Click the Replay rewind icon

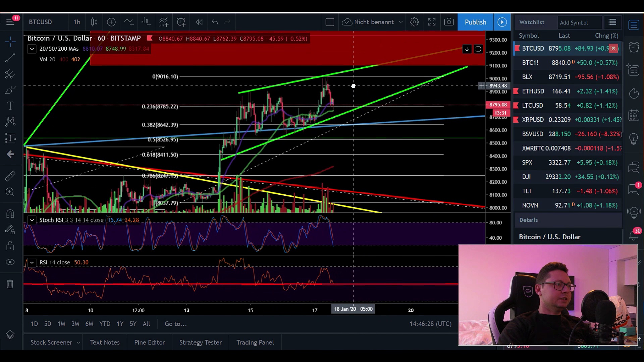pos(199,22)
